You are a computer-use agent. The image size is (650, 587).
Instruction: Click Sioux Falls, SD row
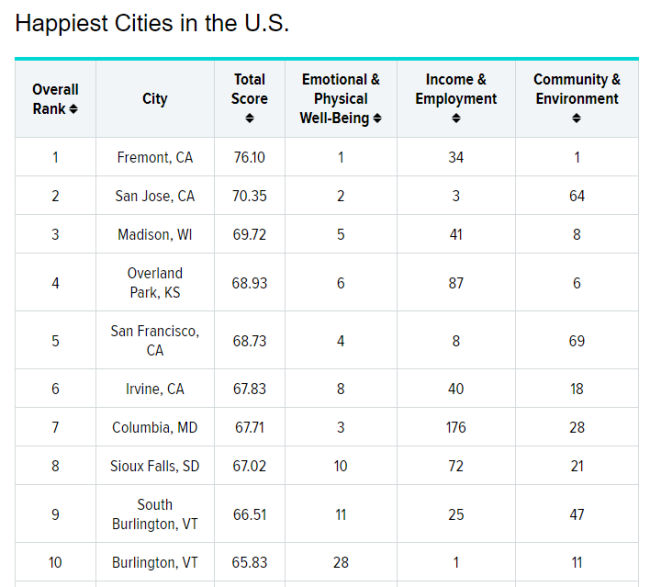click(x=155, y=466)
